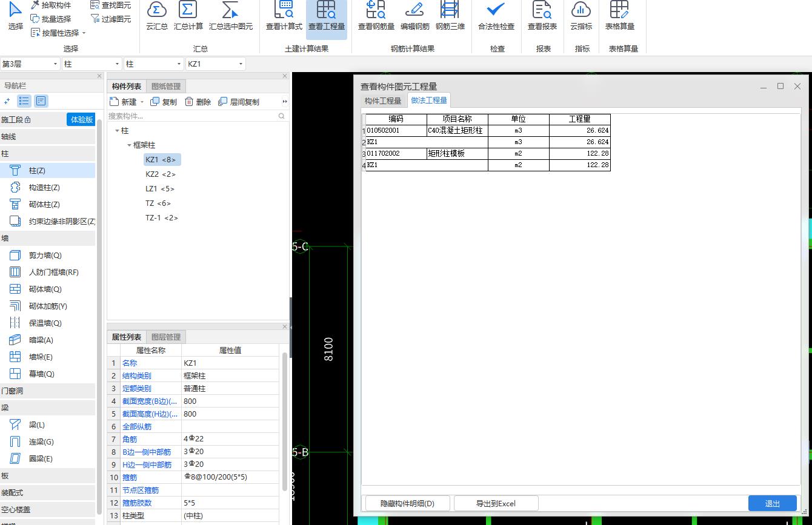Select 幕墙(Q) in navigation

[x=47, y=374]
